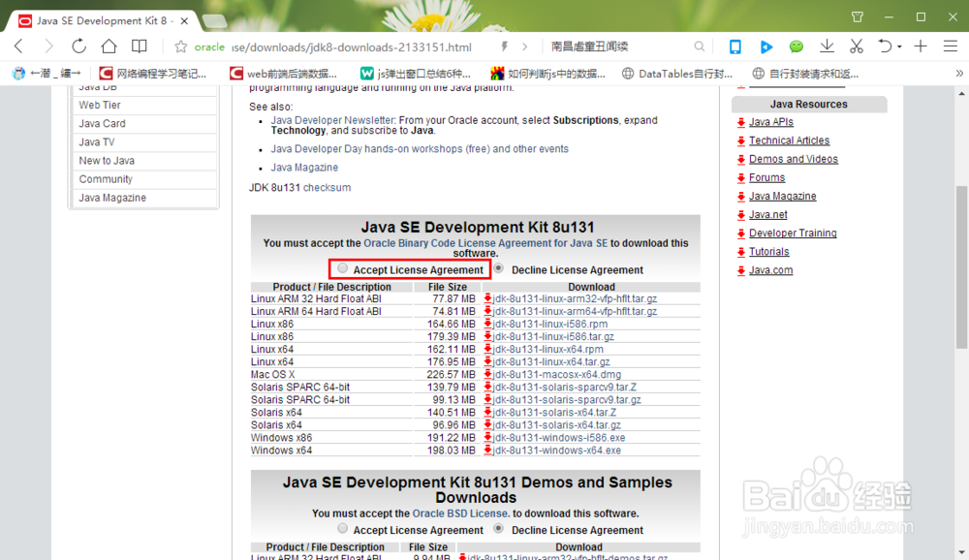Open reading mode book icon

pos(139,47)
